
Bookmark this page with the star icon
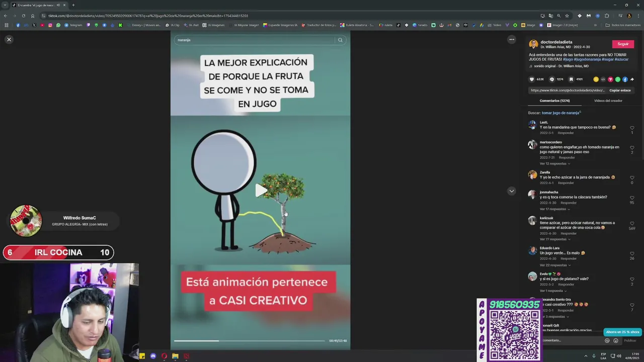pyautogui.click(x=567, y=16)
